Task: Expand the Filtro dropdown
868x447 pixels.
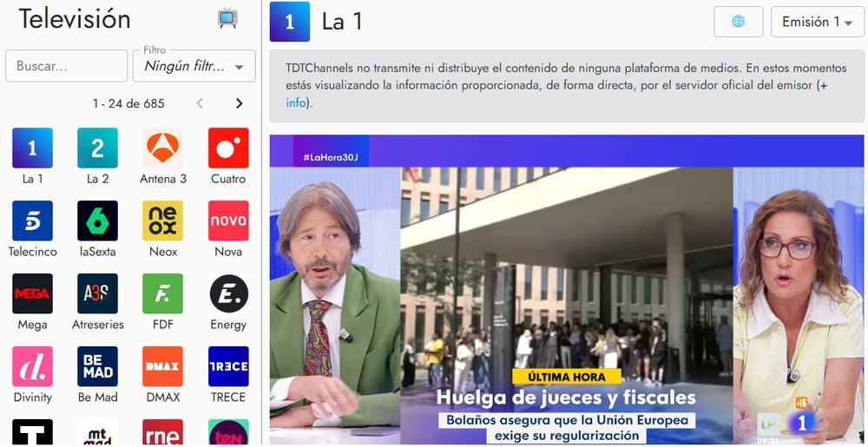Action: tap(194, 66)
